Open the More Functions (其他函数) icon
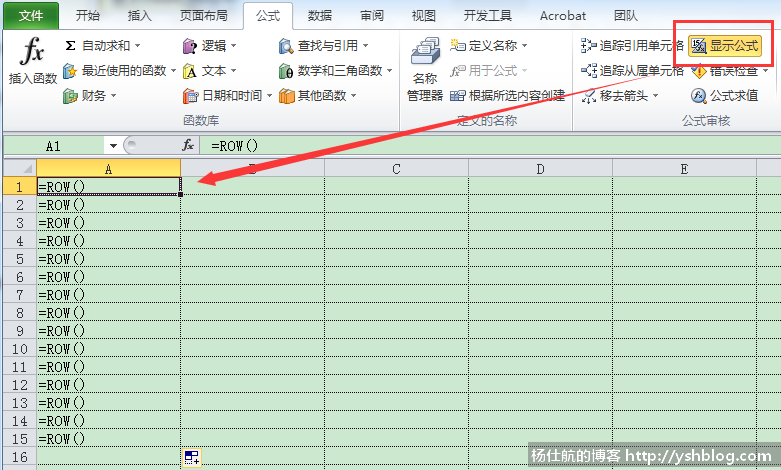The image size is (781, 470). pyautogui.click(x=286, y=96)
